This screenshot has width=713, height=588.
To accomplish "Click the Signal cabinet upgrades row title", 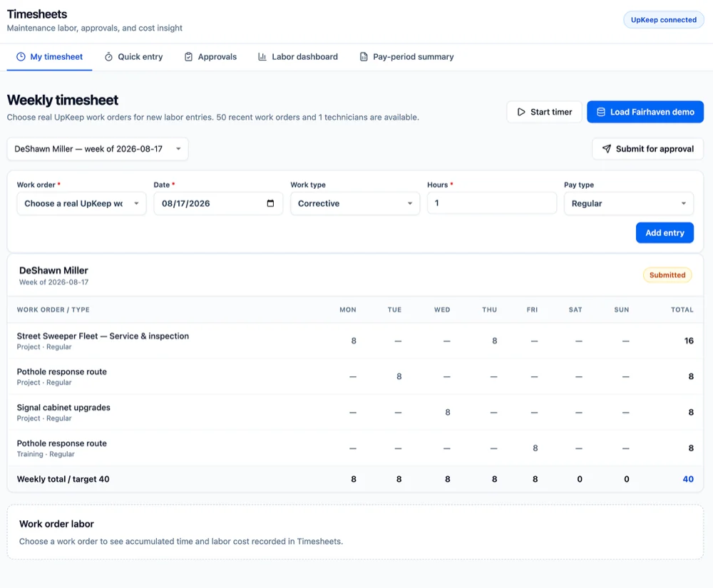I will click(x=63, y=408).
